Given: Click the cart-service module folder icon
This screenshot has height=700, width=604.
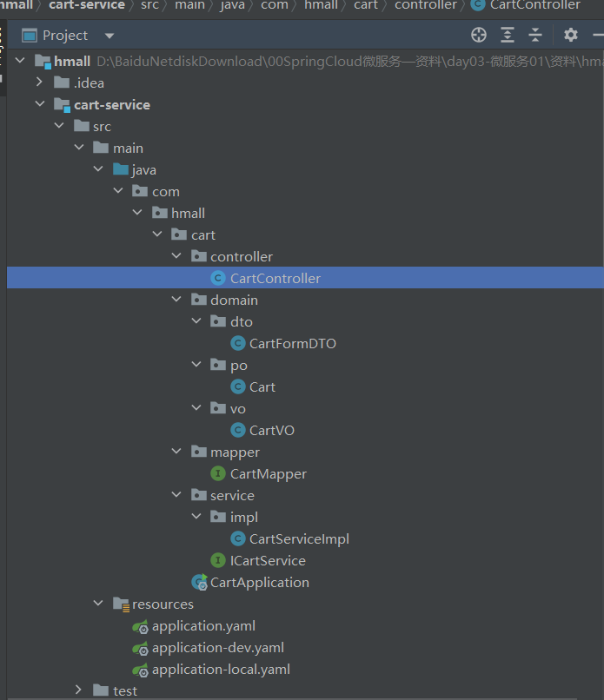Looking at the screenshot, I should pos(62,105).
